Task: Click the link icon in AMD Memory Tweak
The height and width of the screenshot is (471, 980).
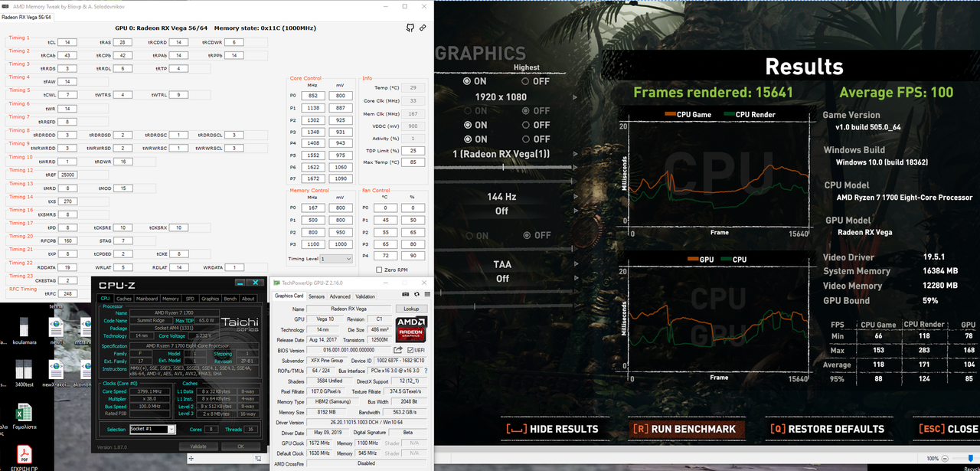Action: click(423, 28)
